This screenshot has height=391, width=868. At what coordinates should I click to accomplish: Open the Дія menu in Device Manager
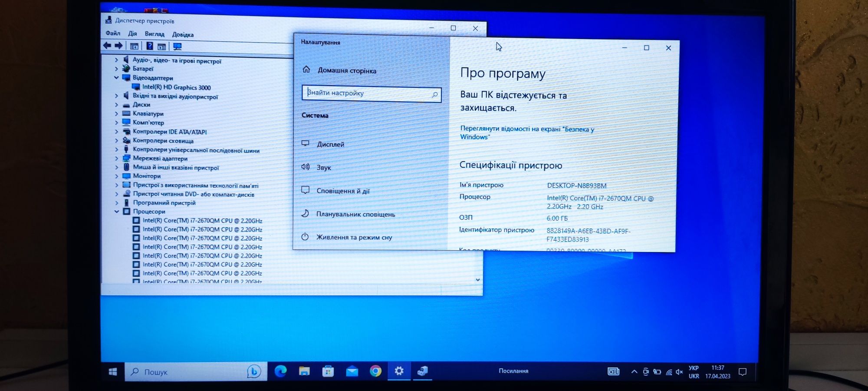tap(132, 33)
